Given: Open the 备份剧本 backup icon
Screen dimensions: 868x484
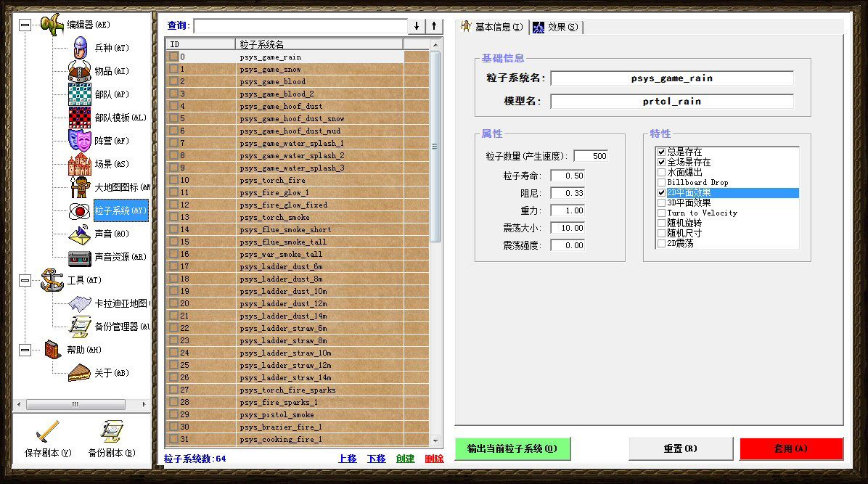Looking at the screenshot, I should pyautogui.click(x=111, y=432).
